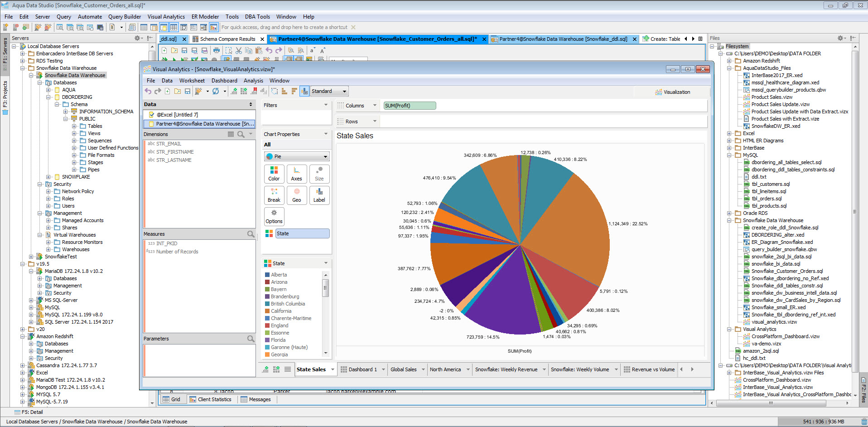The height and width of the screenshot is (427, 868).
Task: Open chart Options gear button
Action: pos(274,216)
